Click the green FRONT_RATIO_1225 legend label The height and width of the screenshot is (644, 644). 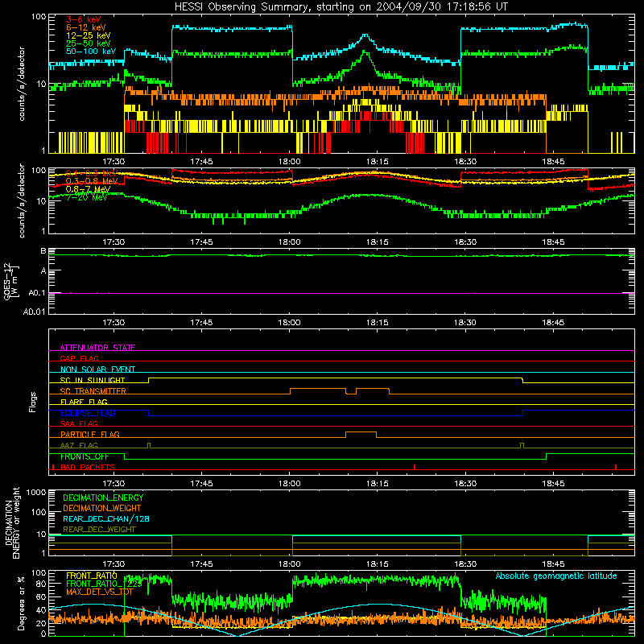point(104,584)
